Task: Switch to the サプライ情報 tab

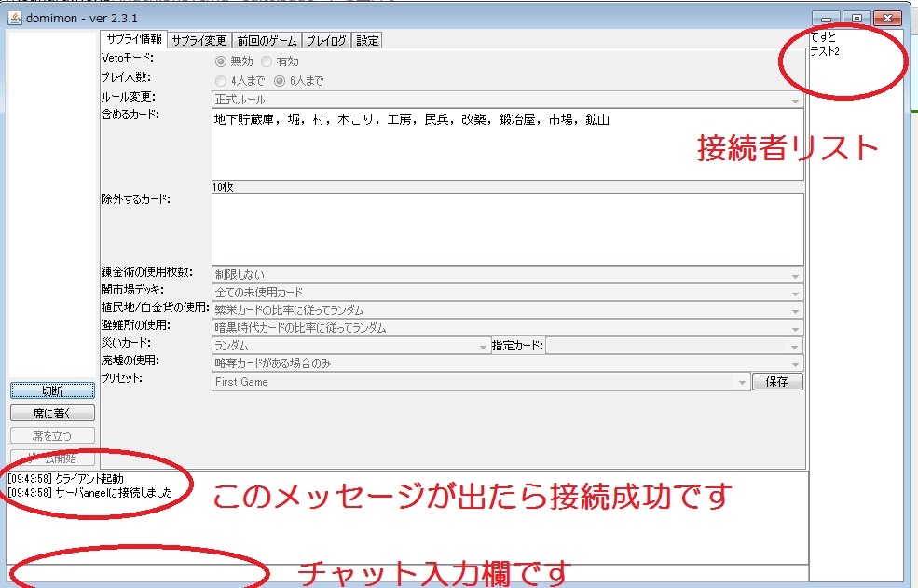Action: click(134, 39)
